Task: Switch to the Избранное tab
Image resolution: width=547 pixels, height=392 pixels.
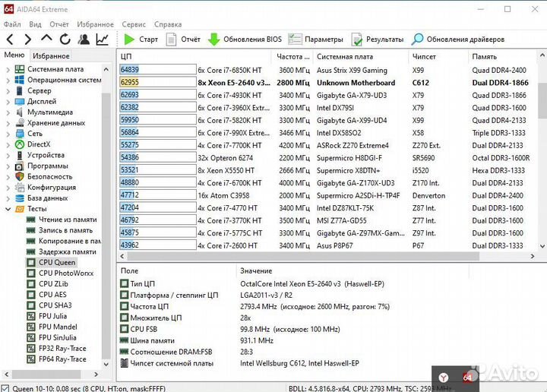Action: tap(51, 55)
